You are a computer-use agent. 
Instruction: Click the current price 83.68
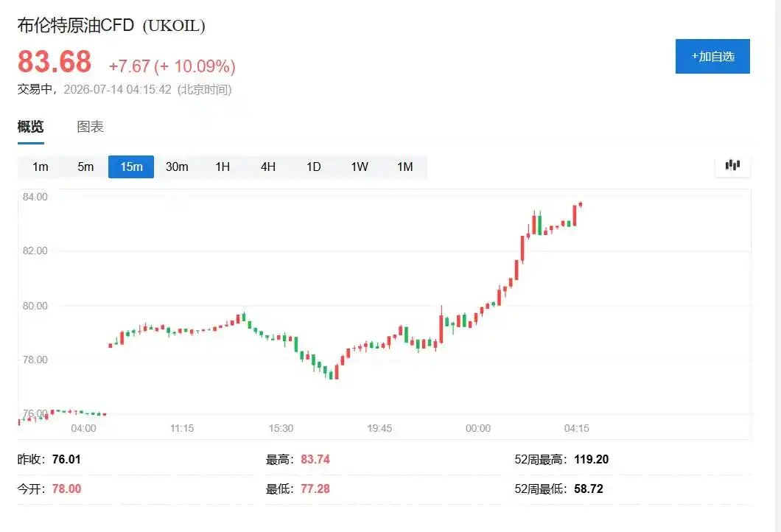55,62
